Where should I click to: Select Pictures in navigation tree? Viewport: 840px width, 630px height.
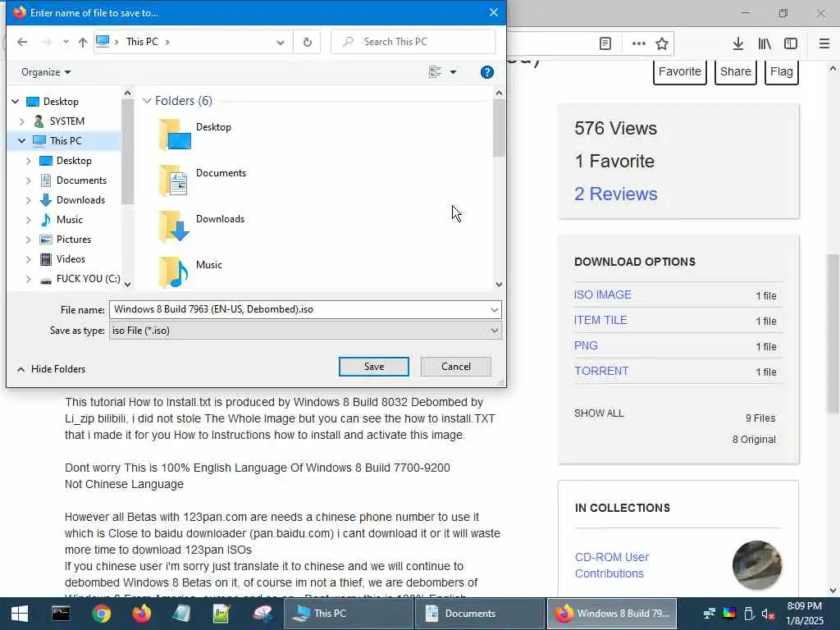pyautogui.click(x=73, y=240)
